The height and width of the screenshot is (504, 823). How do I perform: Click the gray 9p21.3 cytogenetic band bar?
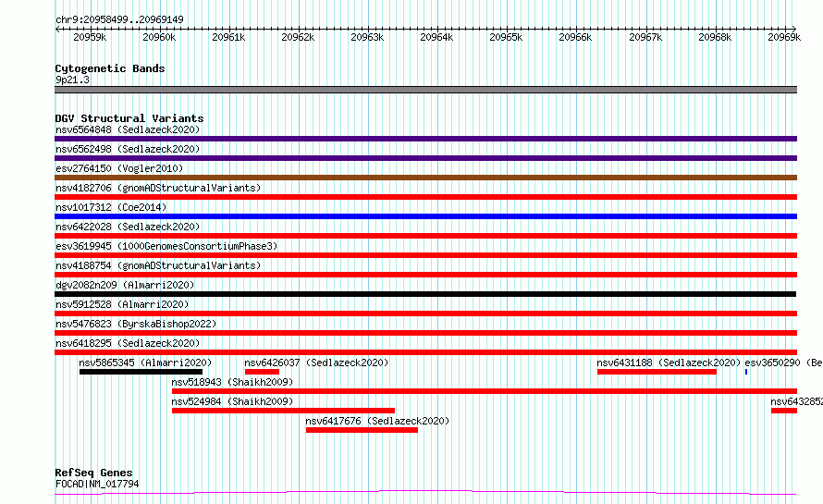coord(425,90)
